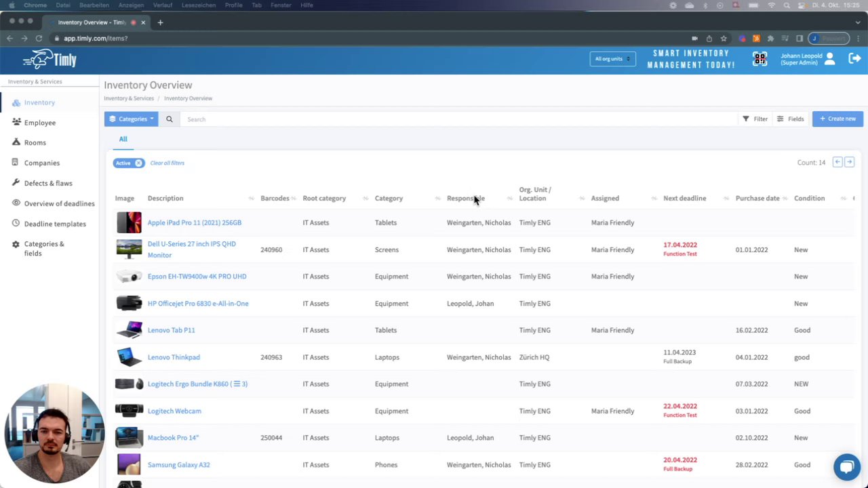
Task: Open the All org units selector
Action: click(x=612, y=59)
